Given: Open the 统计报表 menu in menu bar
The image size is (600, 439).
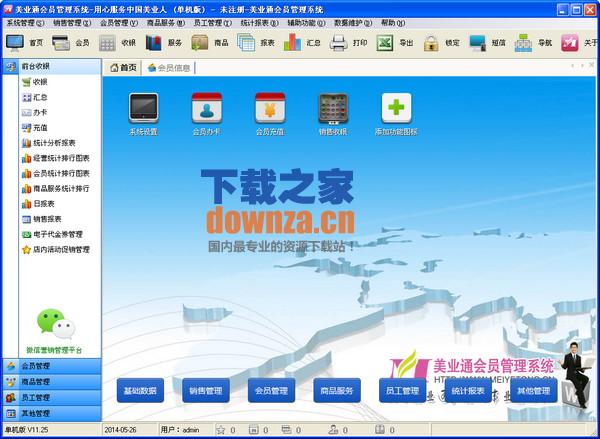Looking at the screenshot, I should coord(259,23).
